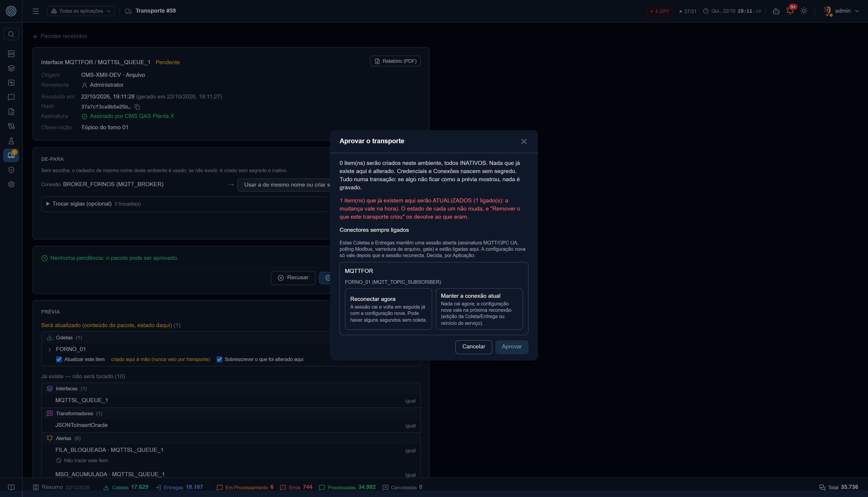The width and height of the screenshot is (868, 497).
Task: Click the Entregas 18.107 status bar entry
Action: tap(179, 487)
